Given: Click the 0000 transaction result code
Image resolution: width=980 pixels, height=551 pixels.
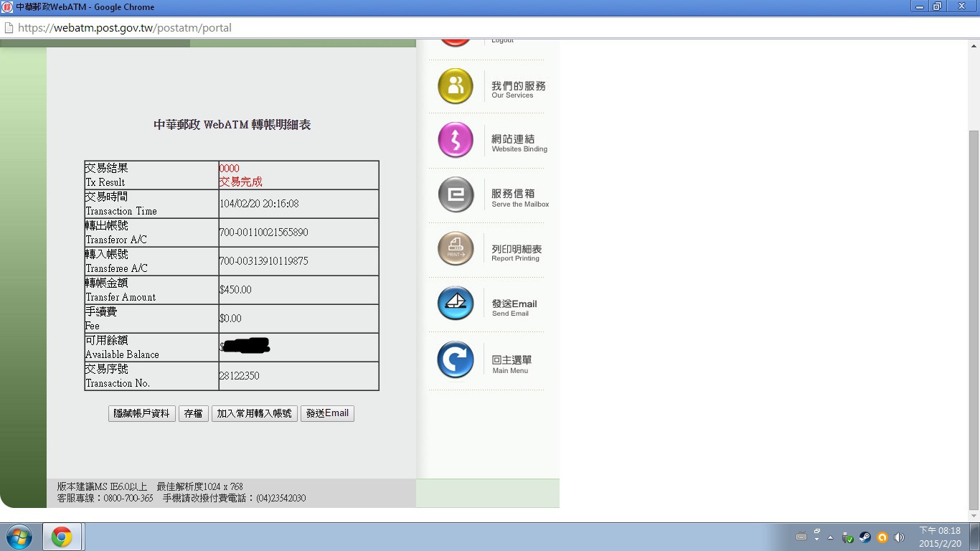Looking at the screenshot, I should pos(229,169).
